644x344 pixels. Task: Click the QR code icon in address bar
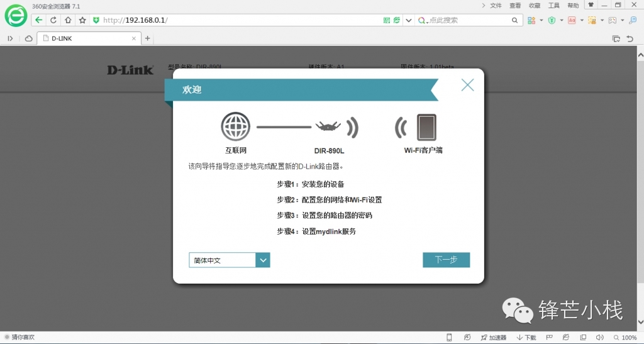pos(387,20)
